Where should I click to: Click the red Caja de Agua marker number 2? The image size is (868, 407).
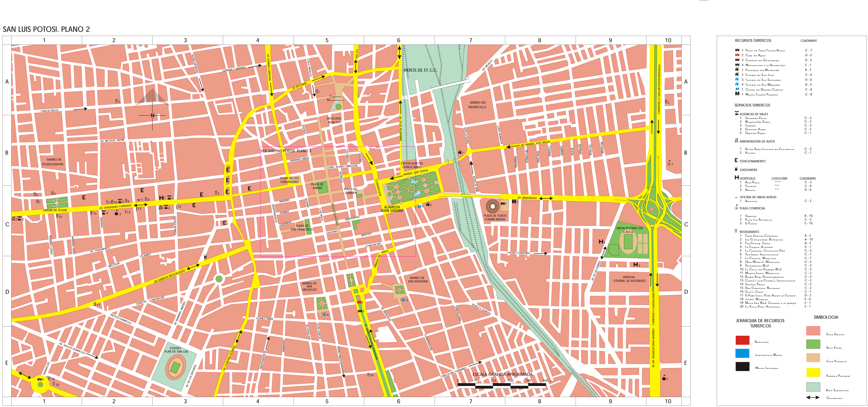point(360,302)
